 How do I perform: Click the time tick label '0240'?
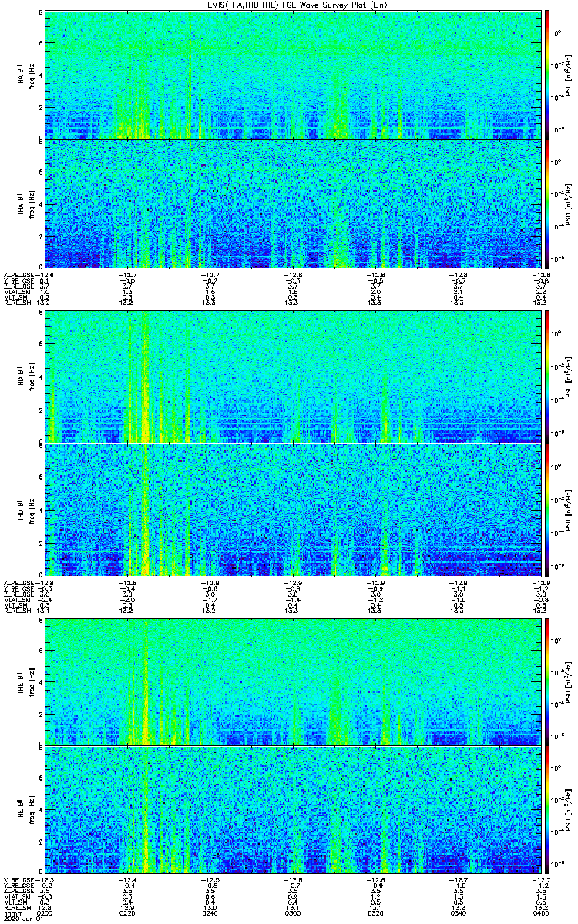click(210, 913)
